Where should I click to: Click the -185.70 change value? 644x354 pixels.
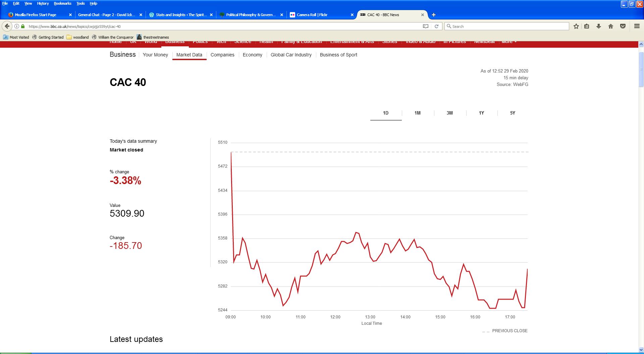tap(126, 246)
